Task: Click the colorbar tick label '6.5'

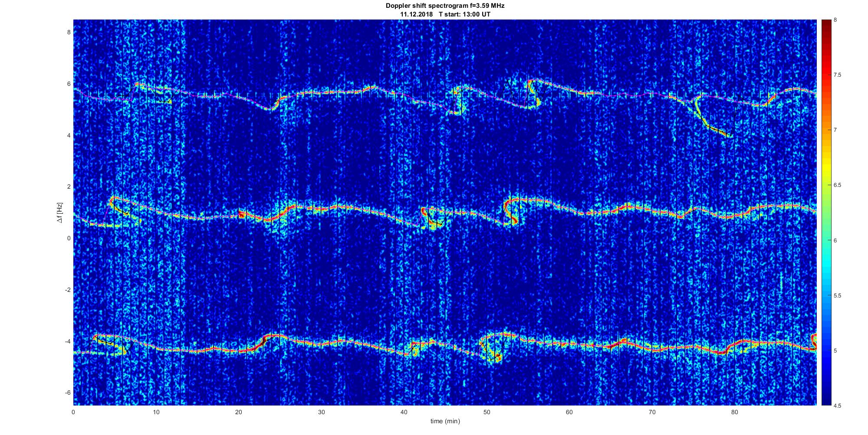Action: coord(837,185)
